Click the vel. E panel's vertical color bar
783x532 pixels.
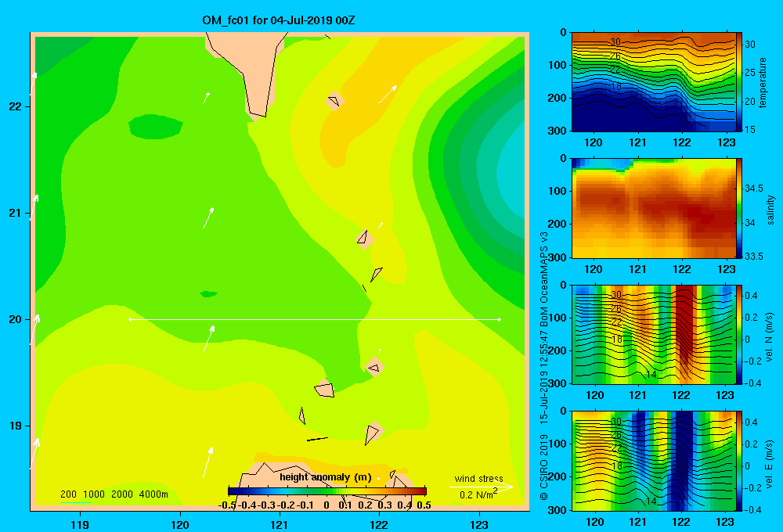738,461
